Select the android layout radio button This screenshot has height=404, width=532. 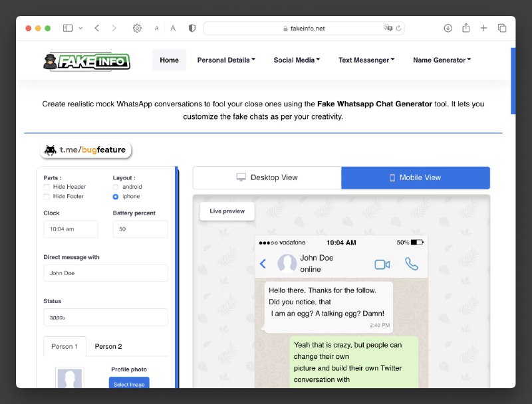[116, 187]
